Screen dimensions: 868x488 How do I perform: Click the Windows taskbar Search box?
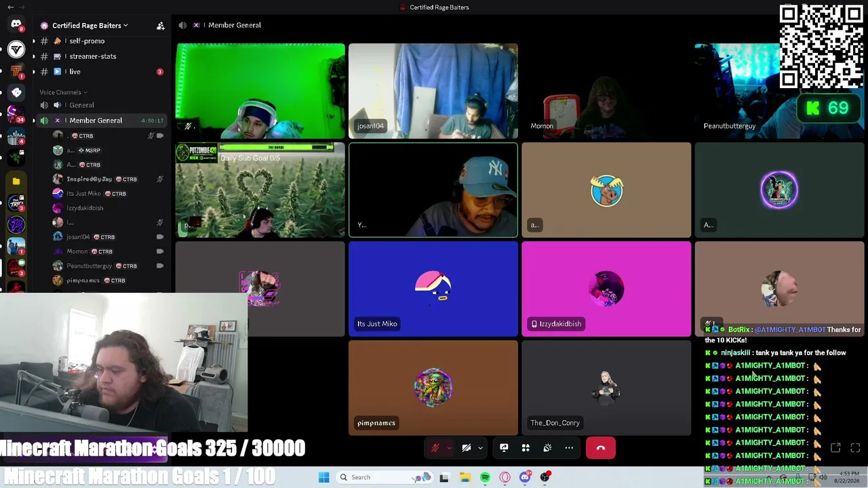tap(385, 477)
